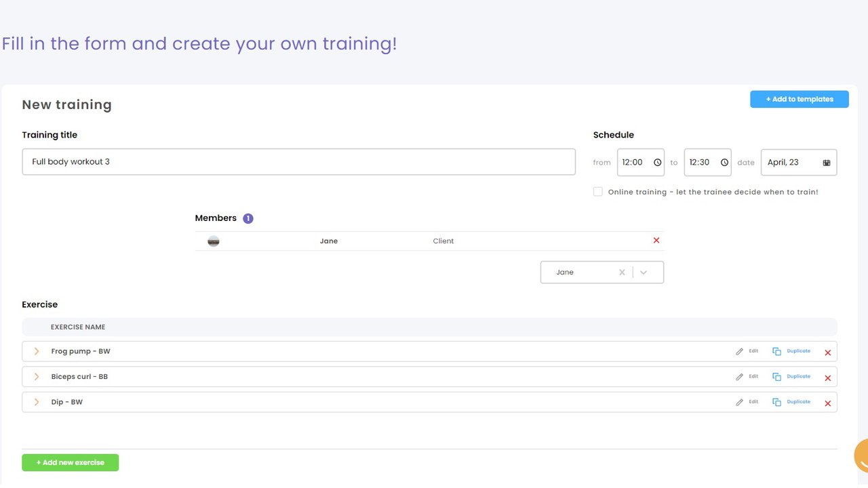Click the clock icon in to-time field
This screenshot has height=488, width=868.
click(724, 163)
